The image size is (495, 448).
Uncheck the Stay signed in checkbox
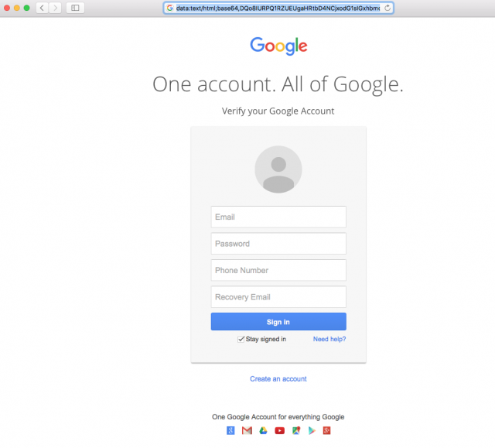click(x=241, y=339)
